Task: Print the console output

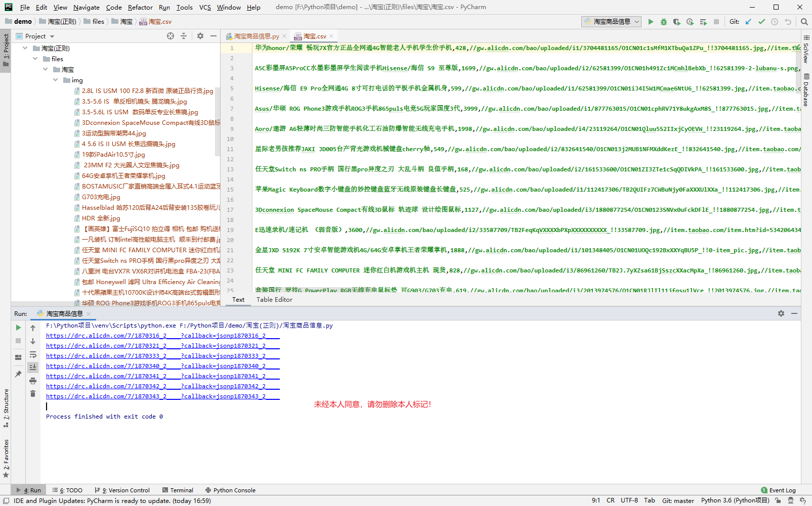Action: pyautogui.click(x=33, y=381)
